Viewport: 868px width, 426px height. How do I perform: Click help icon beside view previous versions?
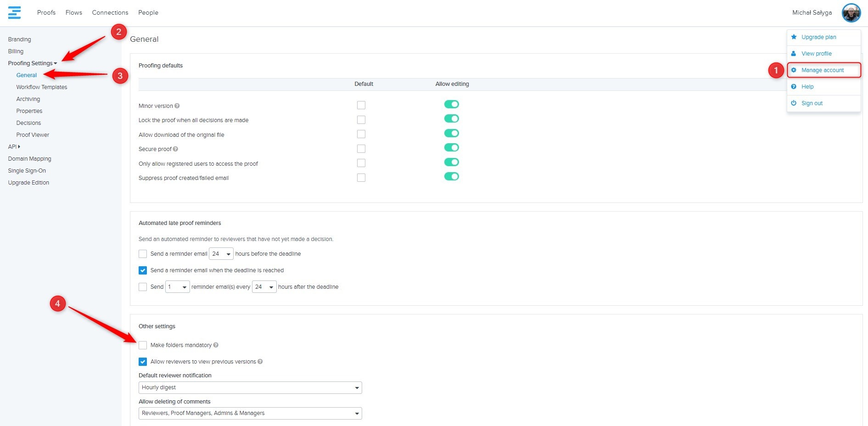click(260, 362)
